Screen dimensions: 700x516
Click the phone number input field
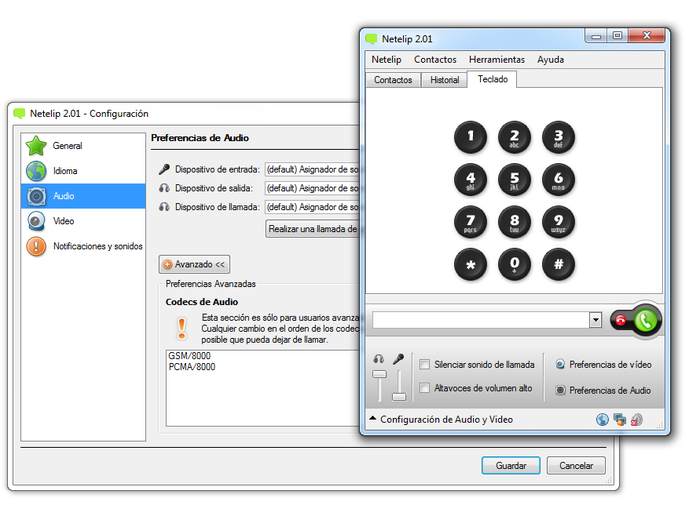click(x=481, y=320)
